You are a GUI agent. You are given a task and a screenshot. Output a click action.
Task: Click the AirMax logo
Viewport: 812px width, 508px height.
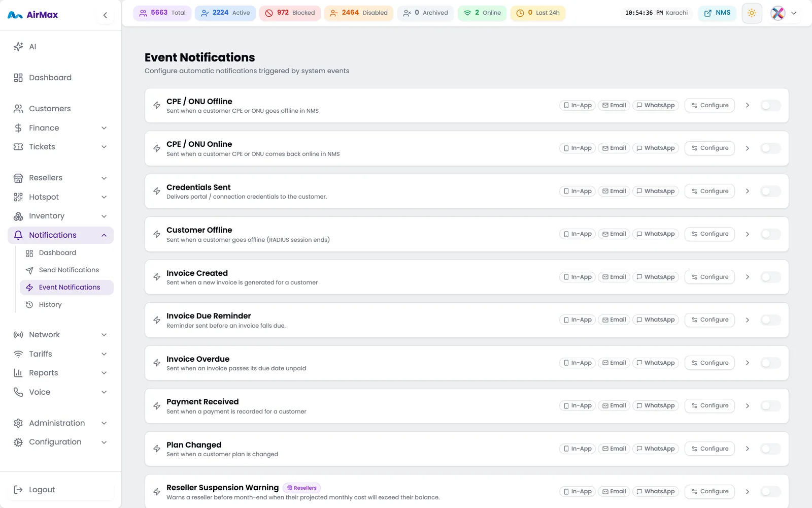33,15
